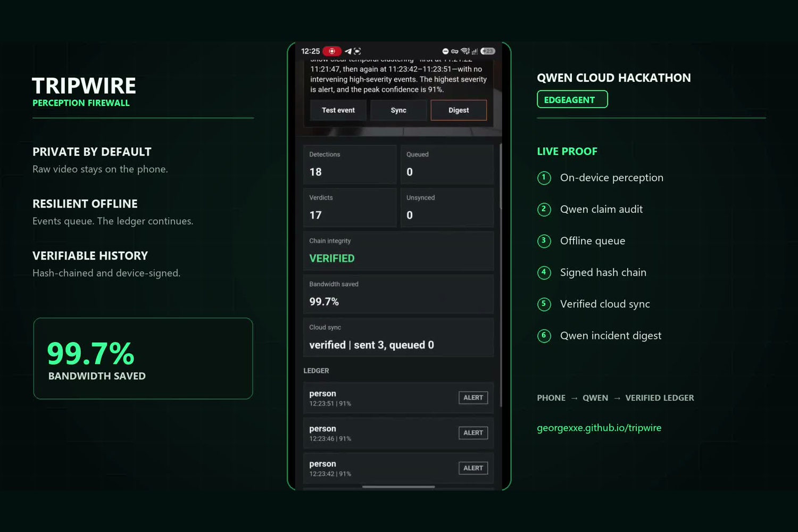Click the ALERT badge on 12:23:46 entry
The height and width of the screenshot is (532, 798).
[473, 433]
